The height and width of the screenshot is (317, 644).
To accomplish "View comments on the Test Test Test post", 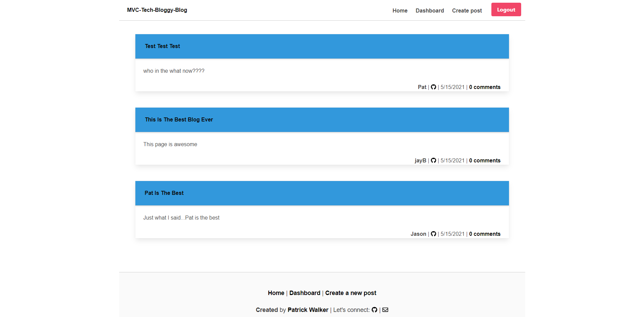I will tap(485, 87).
